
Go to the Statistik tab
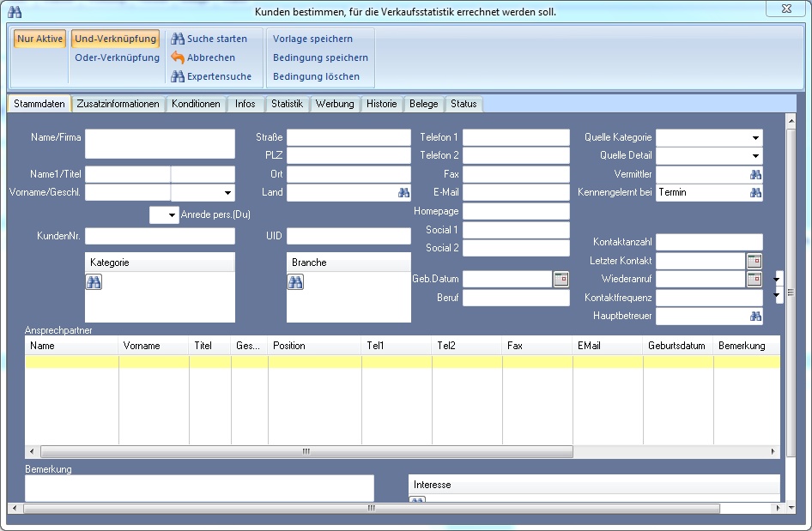[287, 104]
